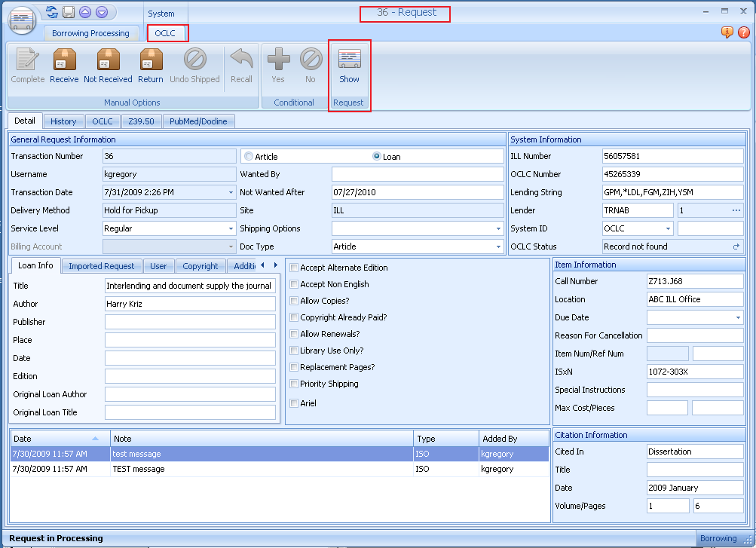This screenshot has height=548, width=756.
Task: Switch to the History tab
Action: pos(63,121)
